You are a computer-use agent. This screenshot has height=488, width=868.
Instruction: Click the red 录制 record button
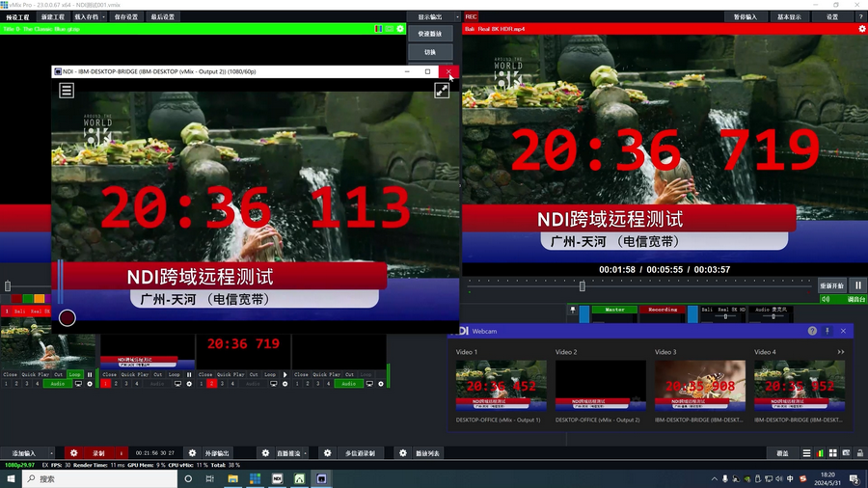pyautogui.click(x=98, y=452)
